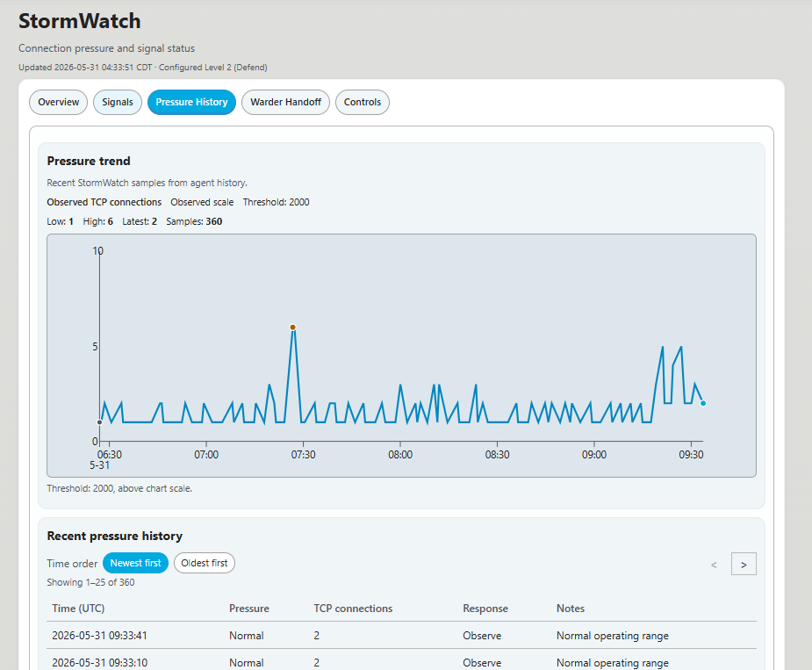Select Observed scale option

[202, 202]
